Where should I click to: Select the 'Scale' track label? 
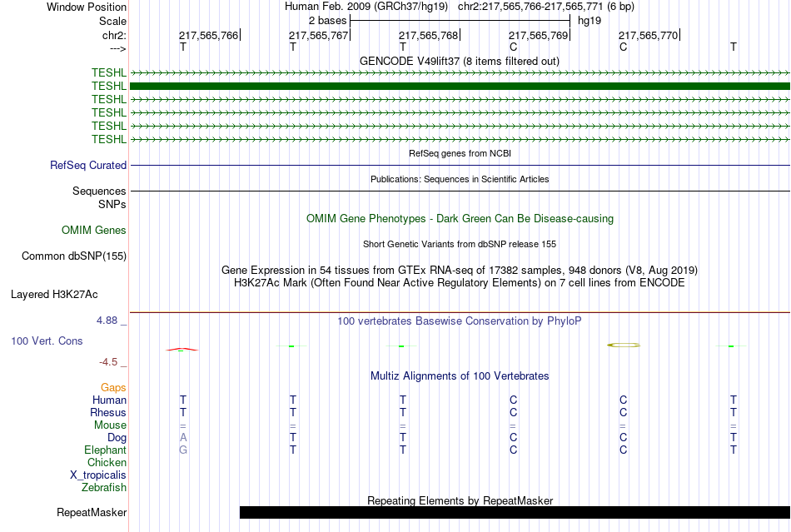pyautogui.click(x=112, y=21)
